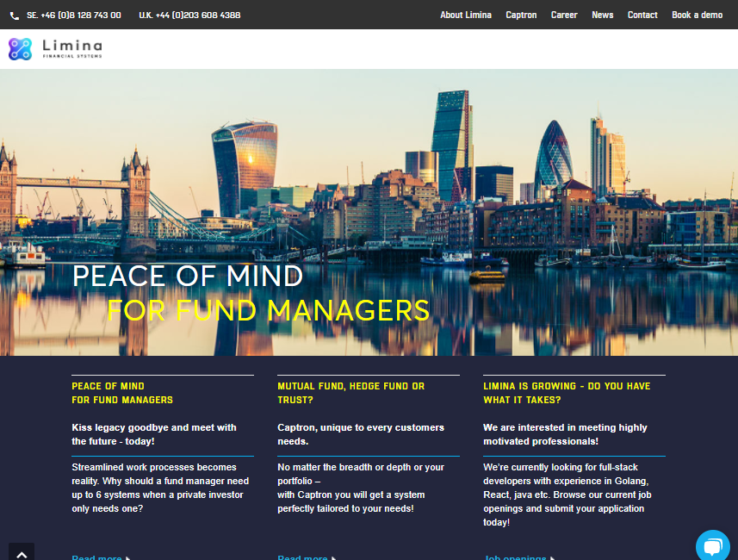The height and width of the screenshot is (560, 738).
Task: Click News in the top navigation
Action: [x=602, y=15]
